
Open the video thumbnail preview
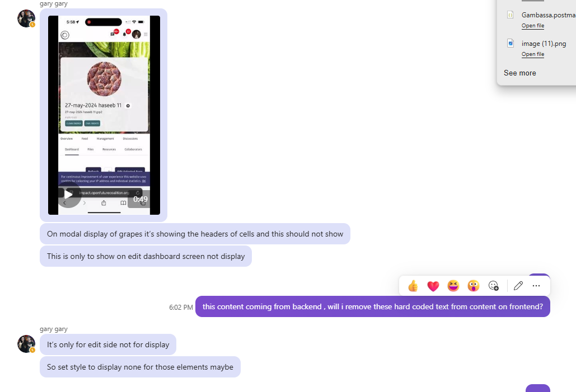(104, 115)
